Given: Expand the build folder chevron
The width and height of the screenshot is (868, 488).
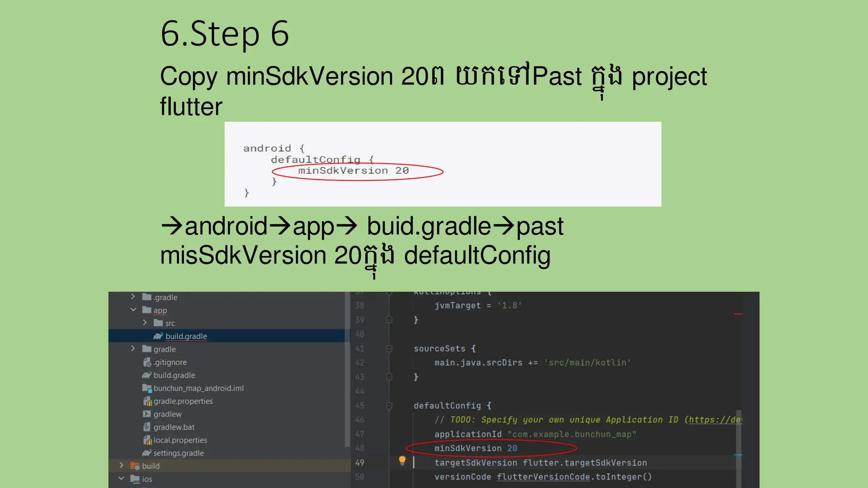Looking at the screenshot, I should click(121, 466).
